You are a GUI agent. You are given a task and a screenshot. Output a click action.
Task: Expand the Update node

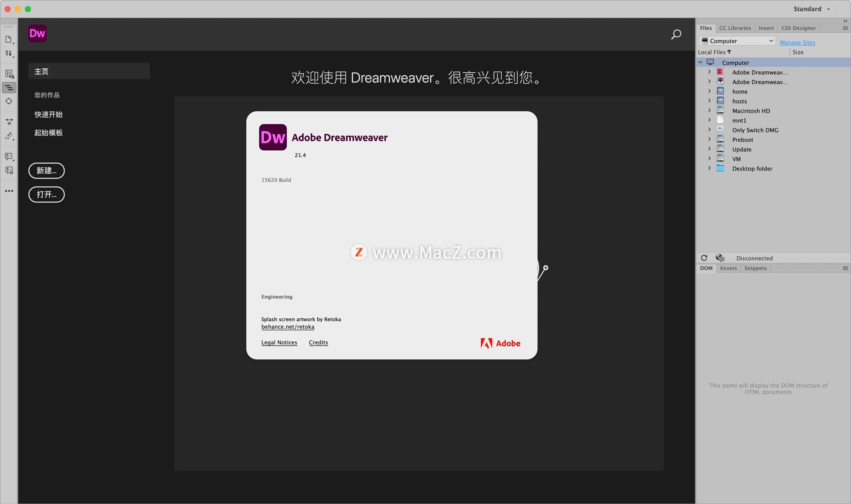(709, 149)
